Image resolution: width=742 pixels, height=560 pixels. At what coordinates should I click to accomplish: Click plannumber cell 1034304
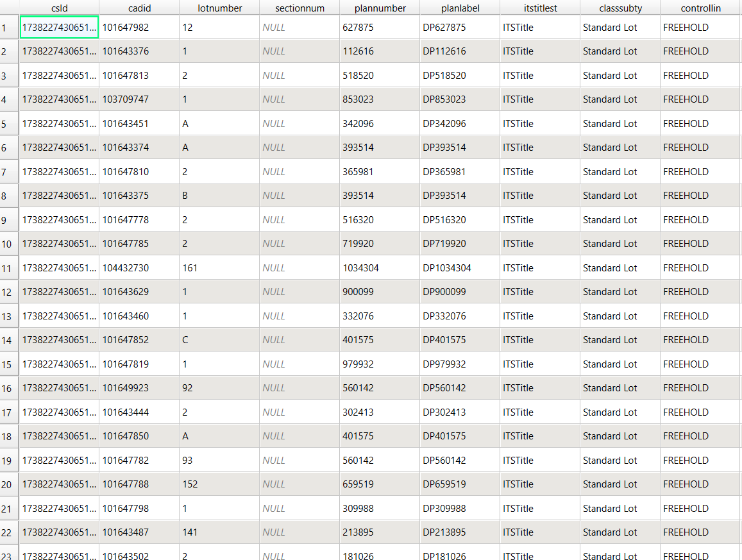(380, 268)
